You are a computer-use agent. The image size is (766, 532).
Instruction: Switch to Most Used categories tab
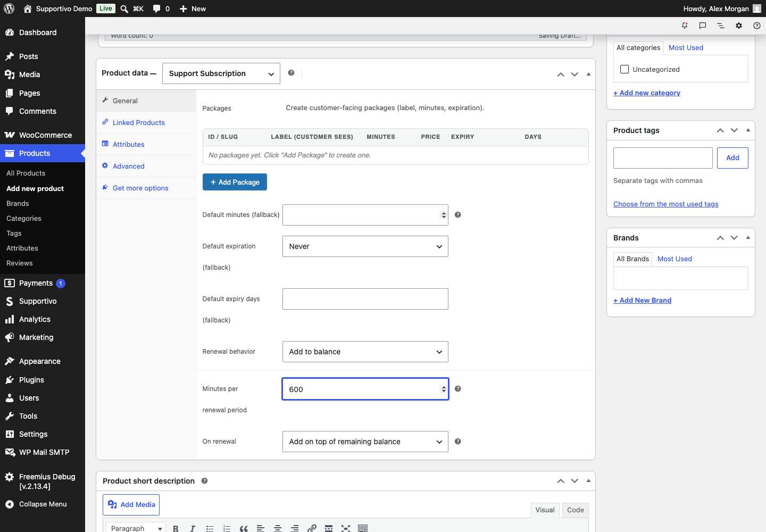click(686, 47)
